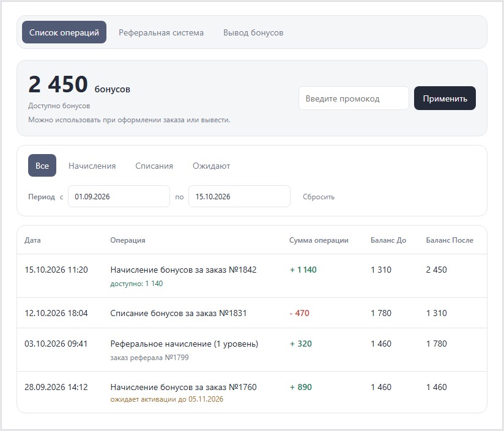The width and height of the screenshot is (504, 431).
Task: Select the Реферальное начисление (1 уровень) row
Action: [x=252, y=350]
